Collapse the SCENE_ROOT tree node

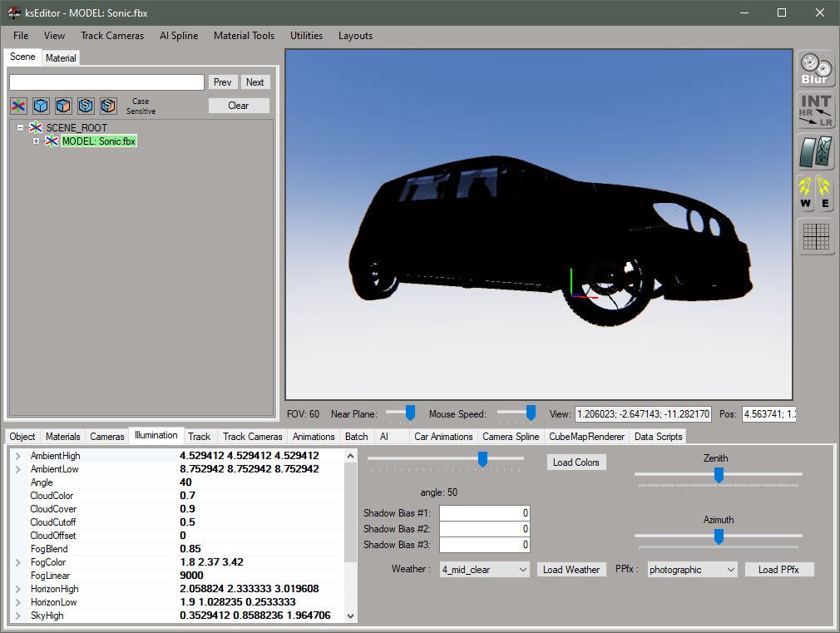(20, 127)
